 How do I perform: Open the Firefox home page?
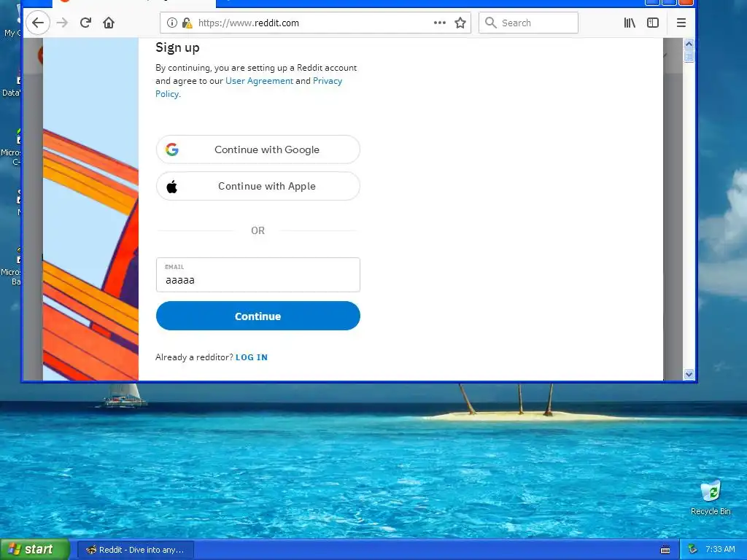click(x=109, y=23)
